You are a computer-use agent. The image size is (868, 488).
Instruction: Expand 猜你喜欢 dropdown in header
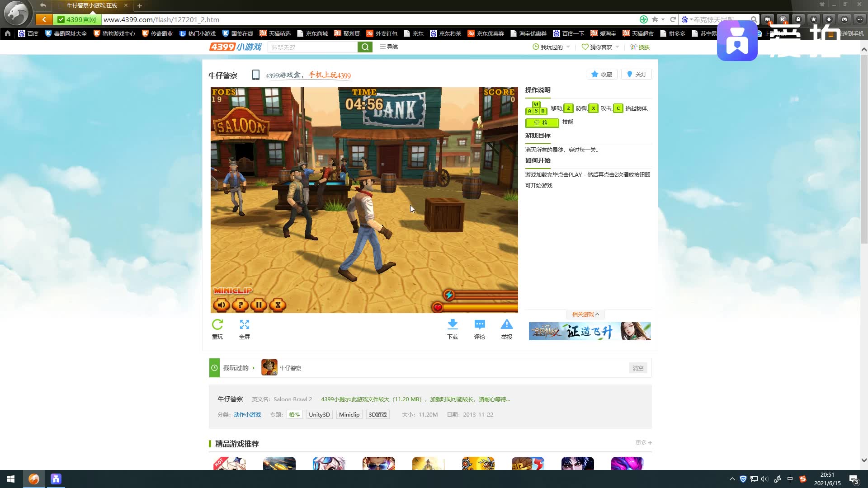(600, 47)
